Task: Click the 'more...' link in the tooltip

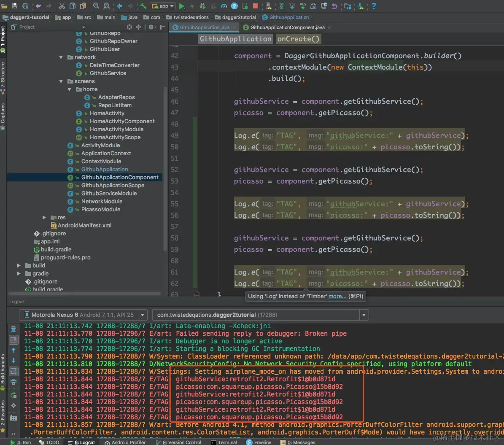Action: click(x=337, y=296)
